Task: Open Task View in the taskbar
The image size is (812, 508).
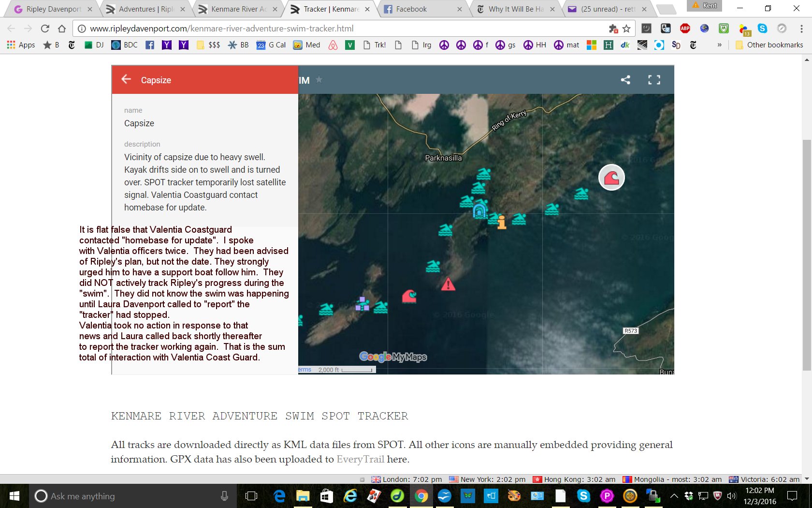Action: [251, 496]
